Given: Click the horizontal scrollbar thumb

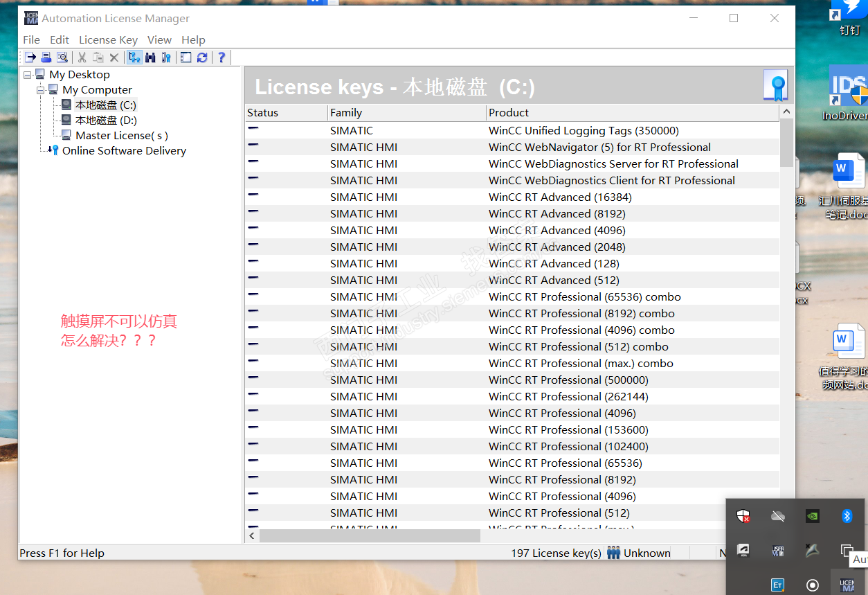Looking at the screenshot, I should pyautogui.click(x=370, y=535).
